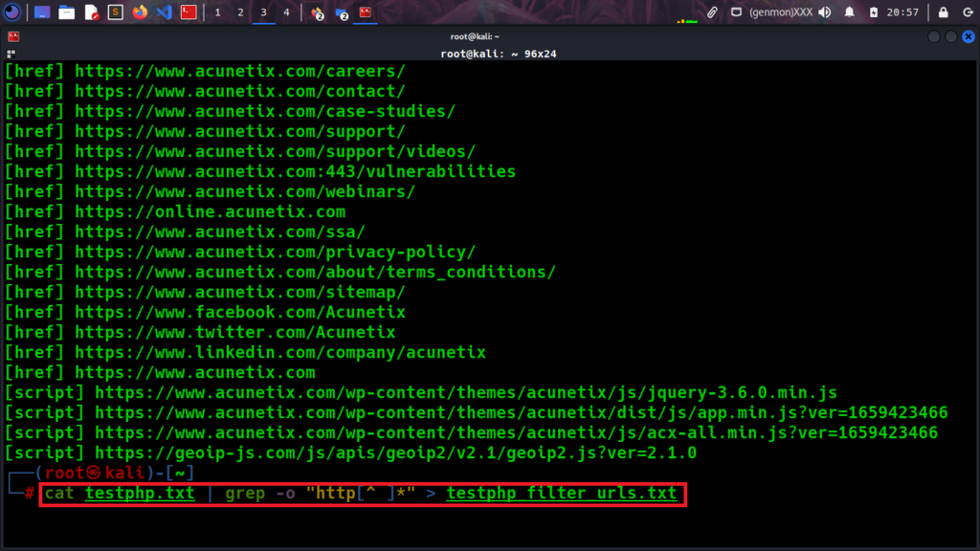Image resolution: width=980 pixels, height=551 pixels.
Task: Click the battery power manager icon
Action: [873, 12]
